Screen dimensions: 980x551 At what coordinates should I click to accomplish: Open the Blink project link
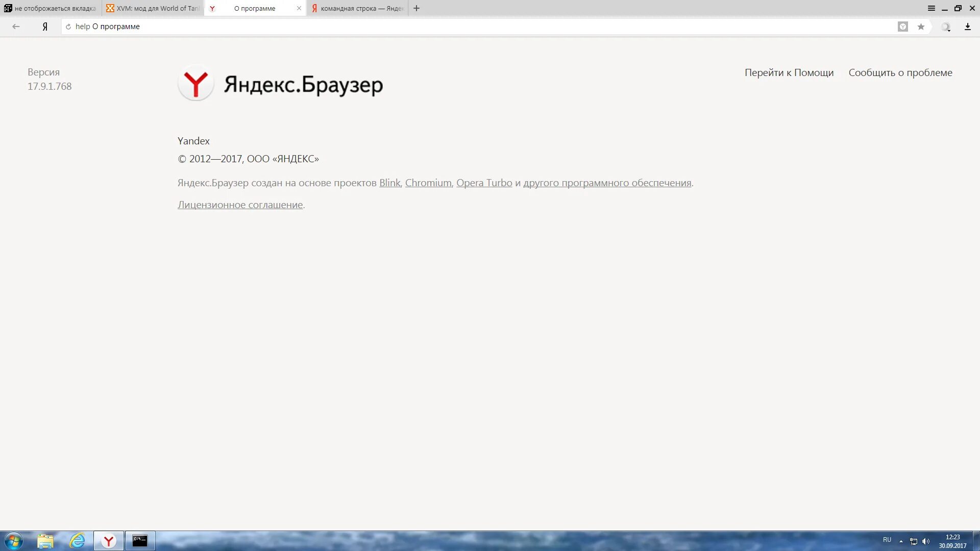tap(389, 183)
